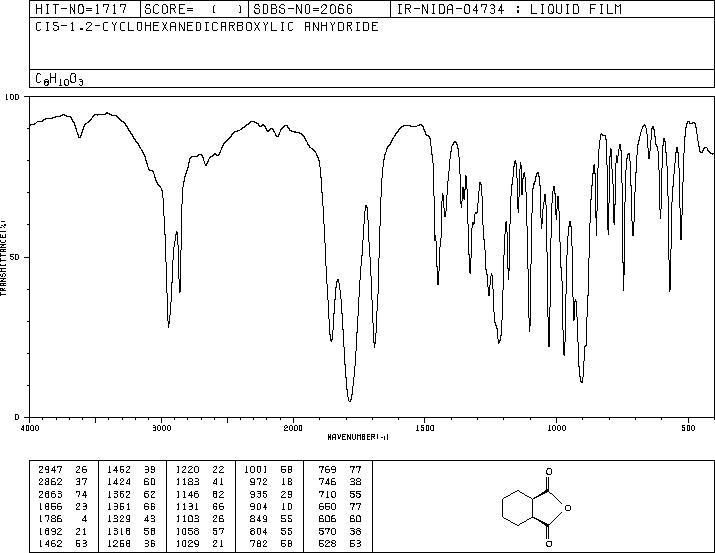Click the 1786 peak table entry
Image resolution: width=715 pixels, height=553 pixels.
(63, 519)
